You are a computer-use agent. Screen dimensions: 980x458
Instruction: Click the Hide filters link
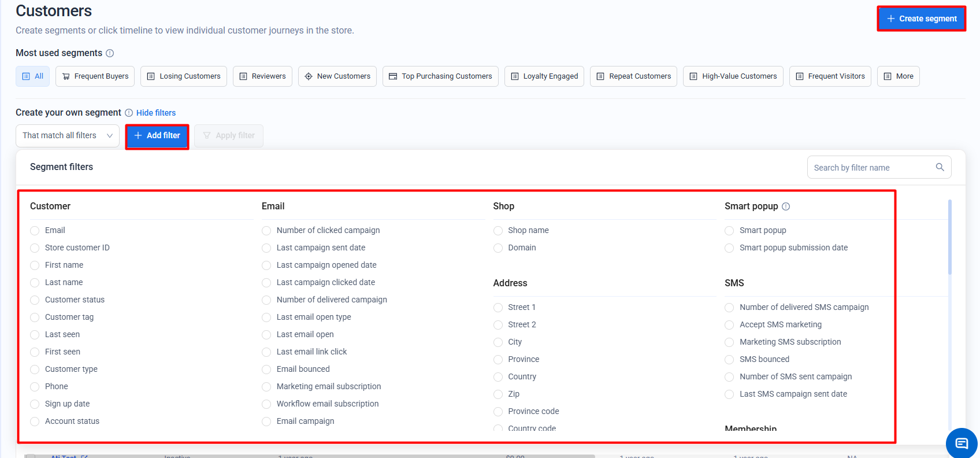tap(156, 113)
